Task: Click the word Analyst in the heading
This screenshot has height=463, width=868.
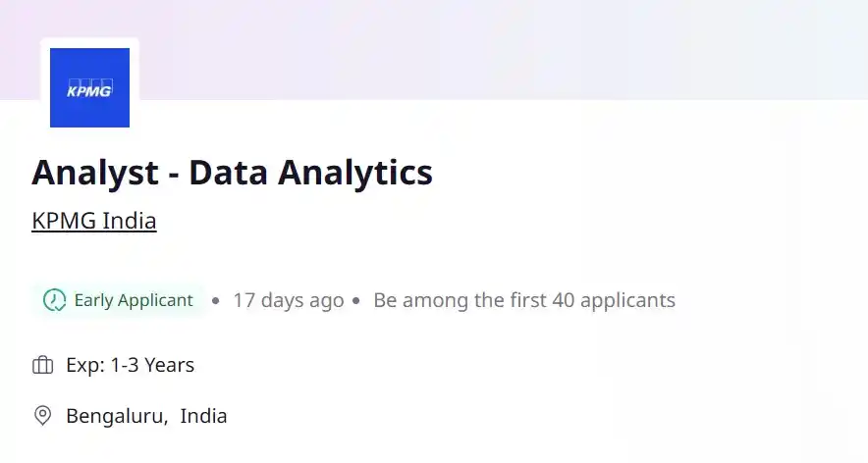Action: [x=95, y=174]
